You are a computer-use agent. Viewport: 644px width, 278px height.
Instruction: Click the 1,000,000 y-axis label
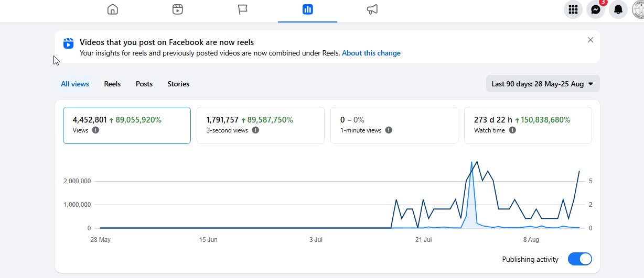pyautogui.click(x=77, y=205)
